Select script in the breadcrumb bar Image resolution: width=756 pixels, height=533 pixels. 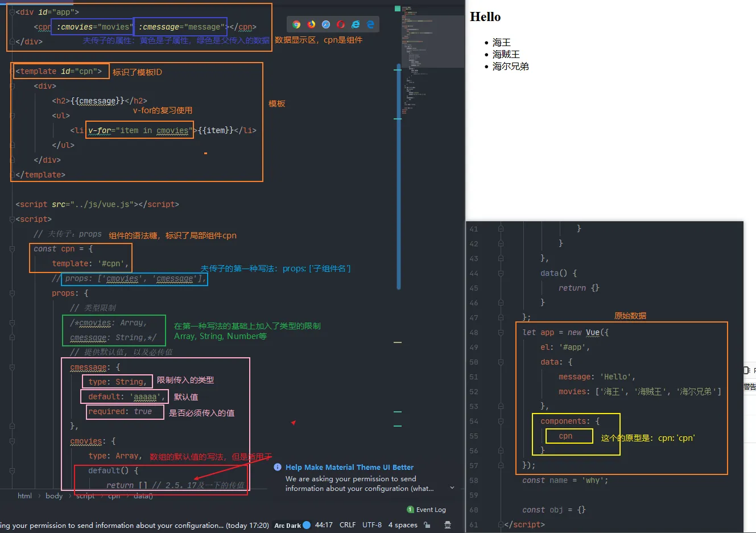point(85,496)
